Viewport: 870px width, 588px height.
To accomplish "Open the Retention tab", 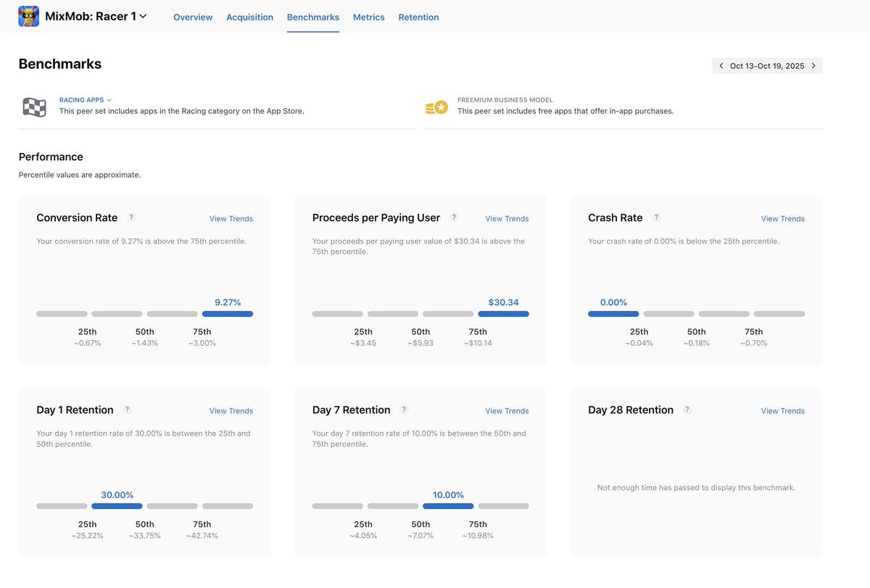I will (418, 17).
